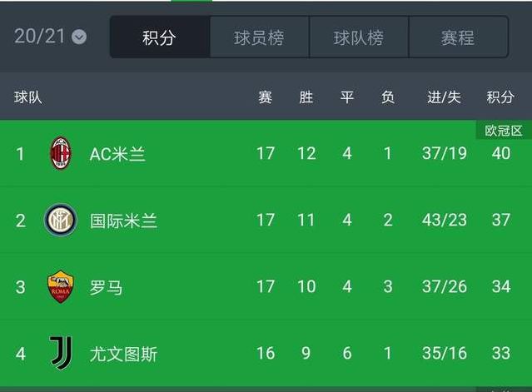This screenshot has width=532, height=392.
Task: Tap the AS Roma crest icon
Action: tap(61, 286)
